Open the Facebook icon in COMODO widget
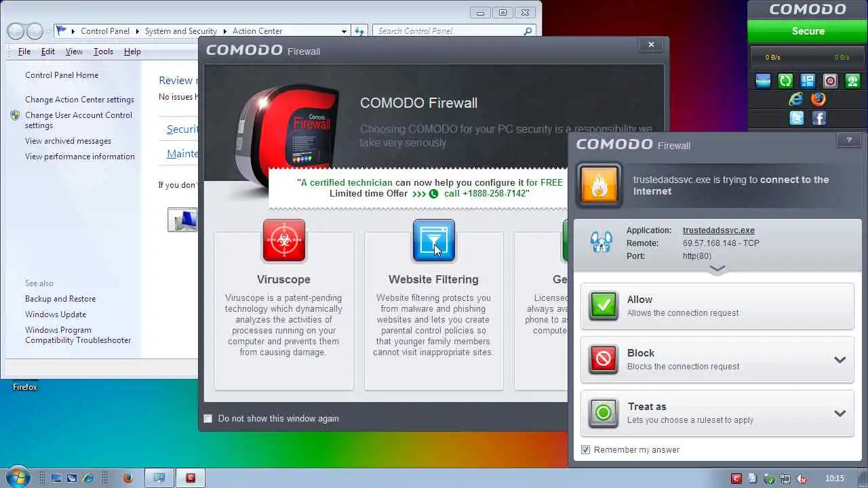 (x=818, y=118)
